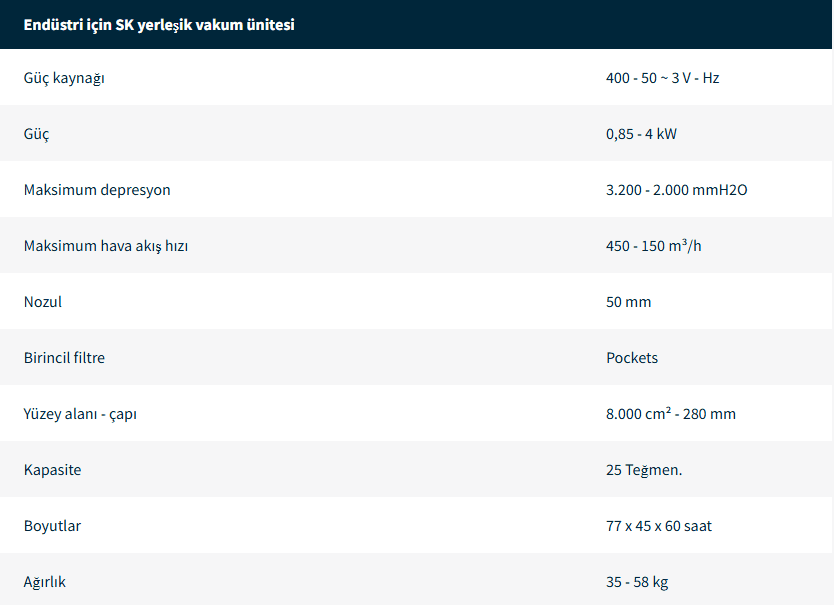834x605 pixels.
Task: Click the 'Maksimum depresyon' label
Action: [x=97, y=190]
